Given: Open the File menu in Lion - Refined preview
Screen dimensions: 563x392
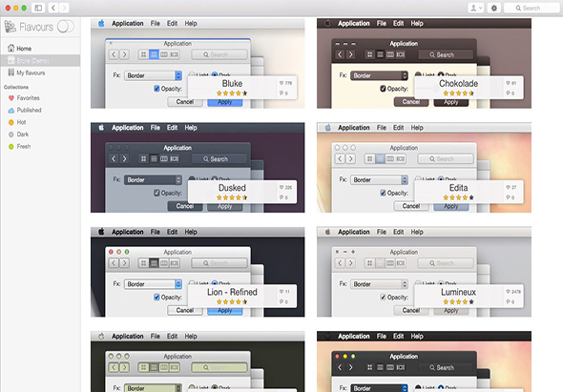Looking at the screenshot, I should click(156, 232).
